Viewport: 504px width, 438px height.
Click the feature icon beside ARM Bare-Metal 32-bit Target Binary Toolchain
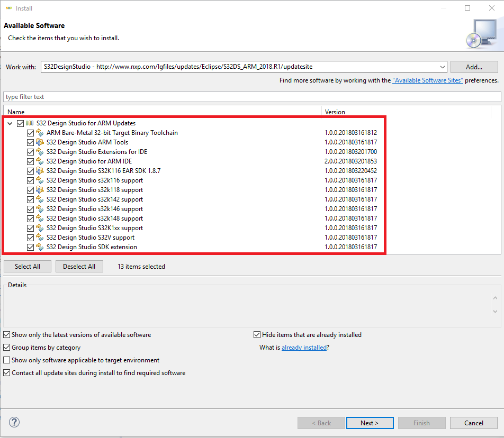[40, 133]
